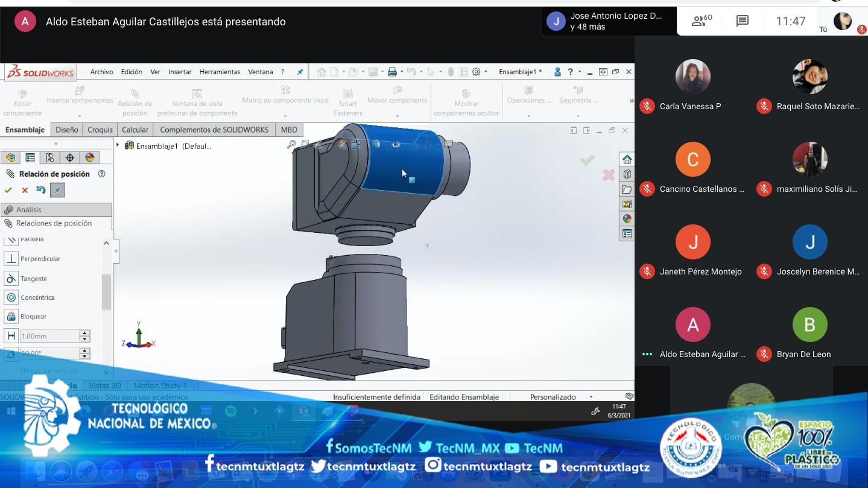The width and height of the screenshot is (868, 488).
Task: Open the Meet chat panel icon
Action: click(742, 21)
